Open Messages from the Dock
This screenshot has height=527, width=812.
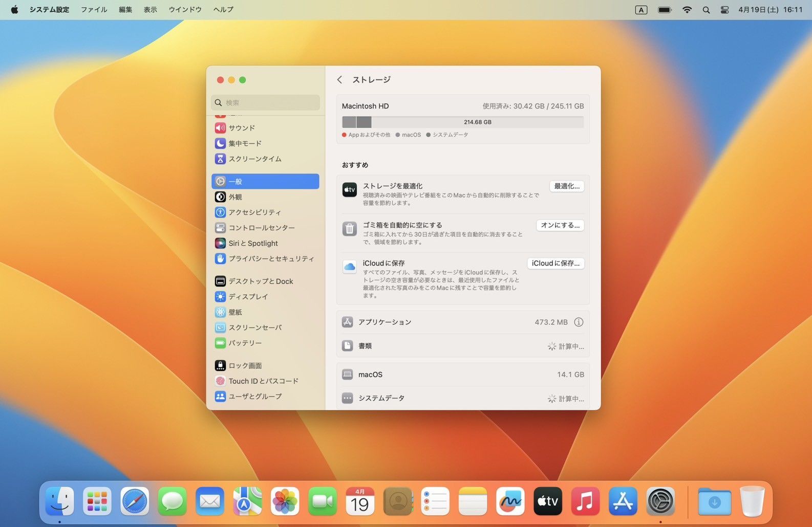(x=172, y=501)
